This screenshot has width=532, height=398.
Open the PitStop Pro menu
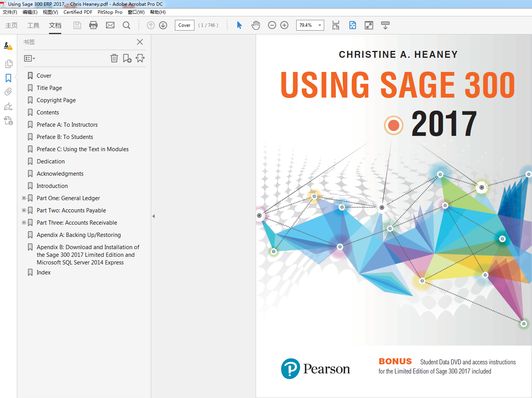[110, 12]
